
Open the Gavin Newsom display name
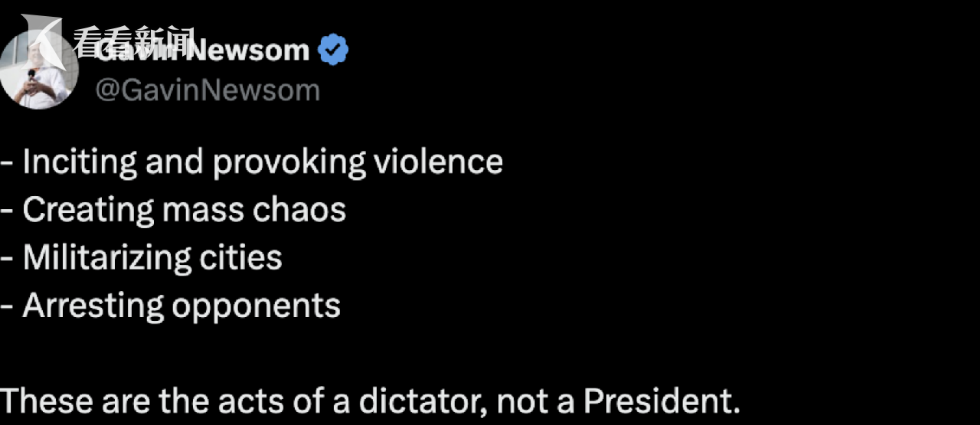202,50
